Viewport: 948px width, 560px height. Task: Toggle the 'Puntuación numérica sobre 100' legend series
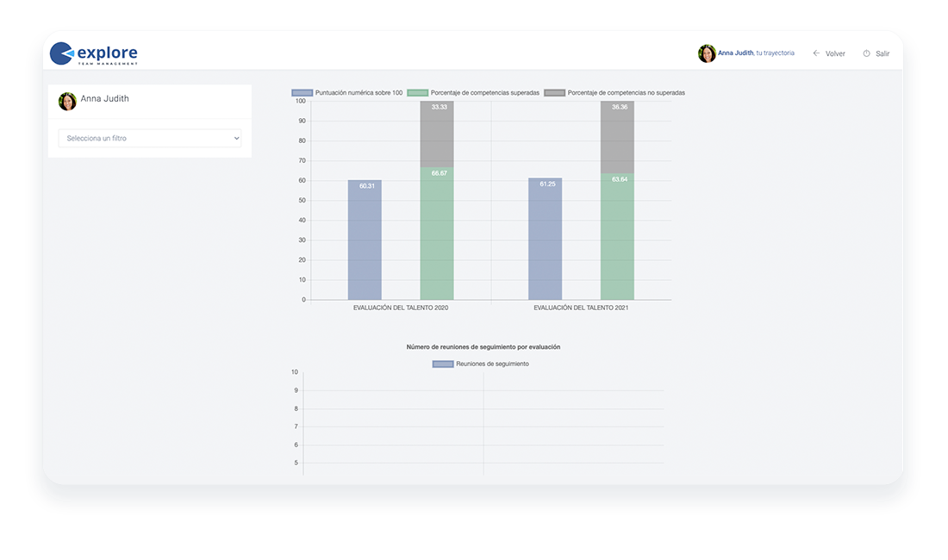coord(347,92)
